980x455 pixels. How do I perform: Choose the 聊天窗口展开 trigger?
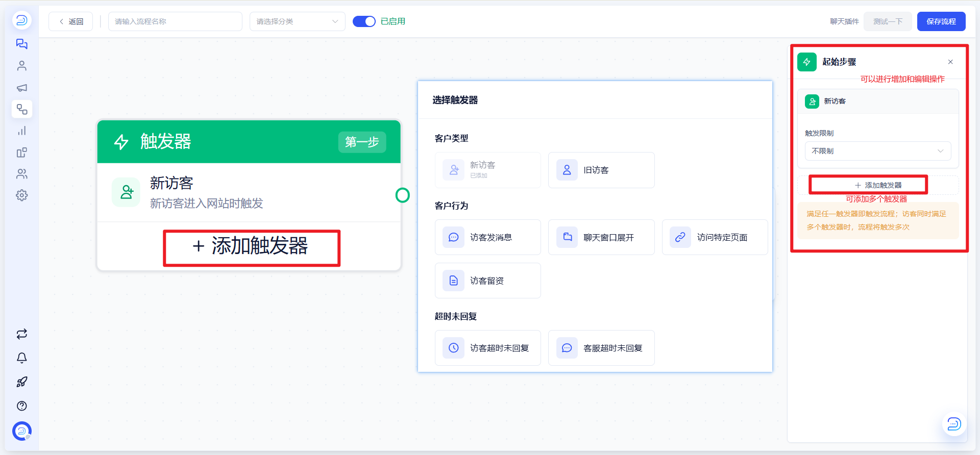click(601, 237)
